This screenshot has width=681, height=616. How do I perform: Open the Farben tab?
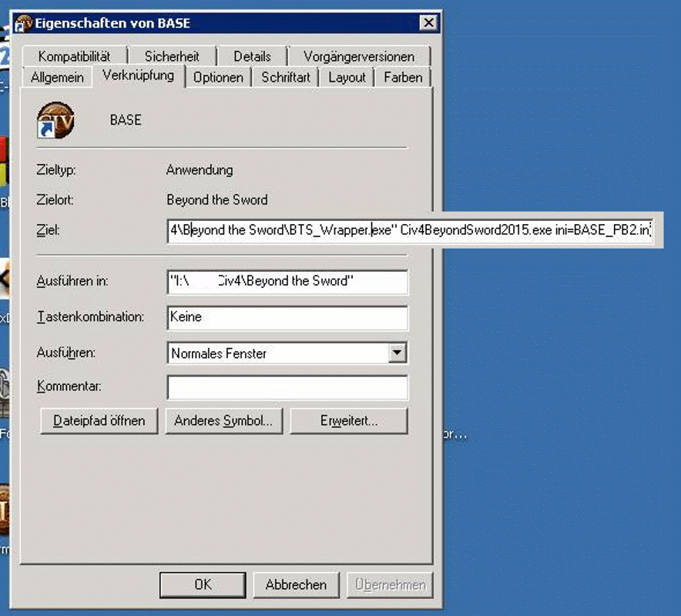pyautogui.click(x=403, y=77)
